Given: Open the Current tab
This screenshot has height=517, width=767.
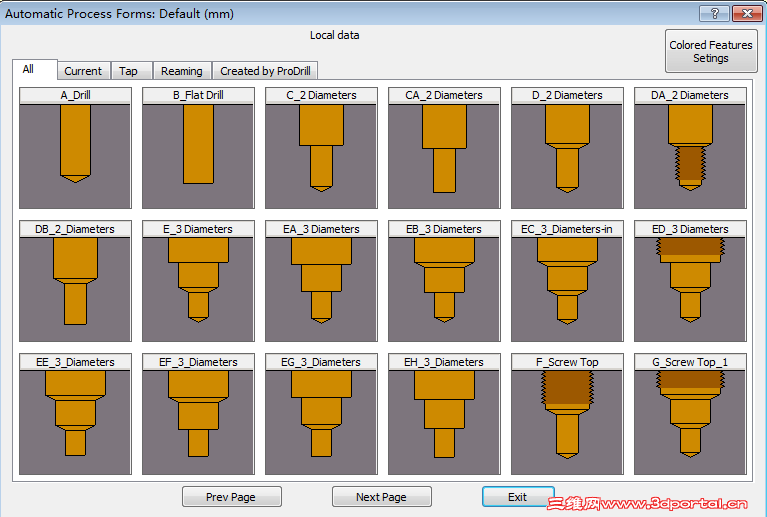Looking at the screenshot, I should 84,71.
